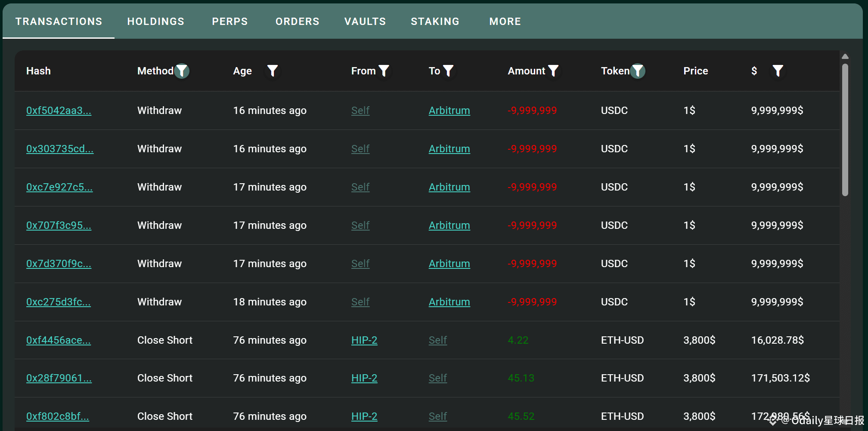868x431 pixels.
Task: Open the Age column filter
Action: coord(272,71)
